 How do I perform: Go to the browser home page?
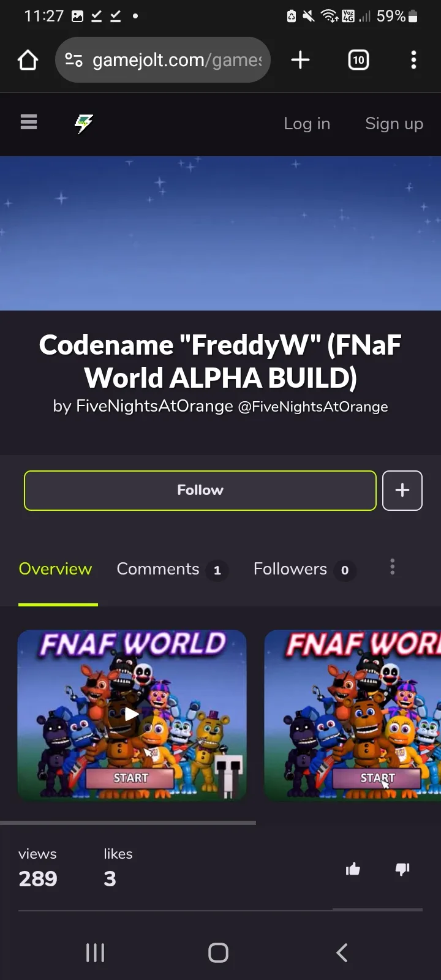point(28,60)
